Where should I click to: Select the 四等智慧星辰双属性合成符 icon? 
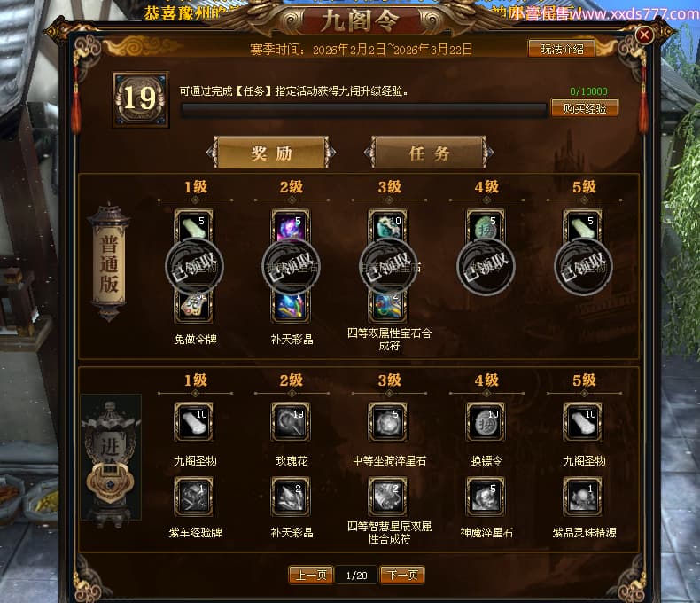pyautogui.click(x=388, y=497)
